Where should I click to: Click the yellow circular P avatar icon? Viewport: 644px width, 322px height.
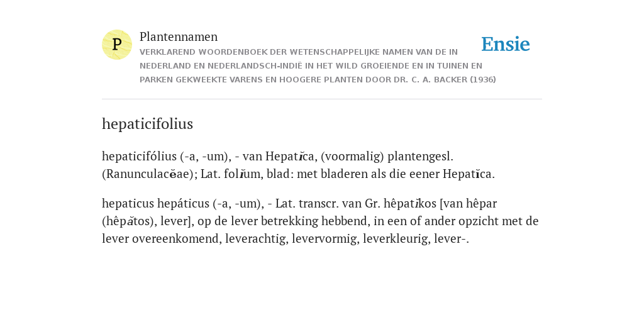[117, 45]
